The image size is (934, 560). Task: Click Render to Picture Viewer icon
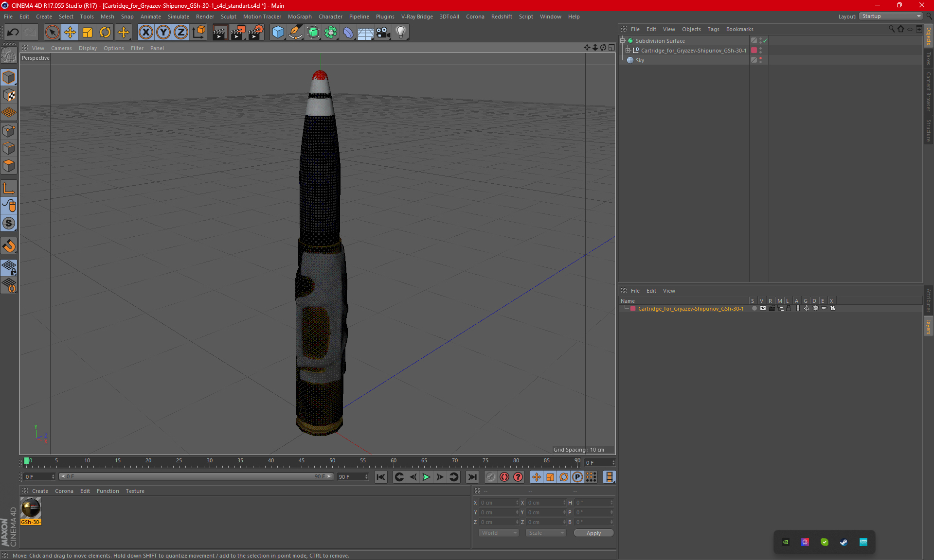pyautogui.click(x=238, y=32)
